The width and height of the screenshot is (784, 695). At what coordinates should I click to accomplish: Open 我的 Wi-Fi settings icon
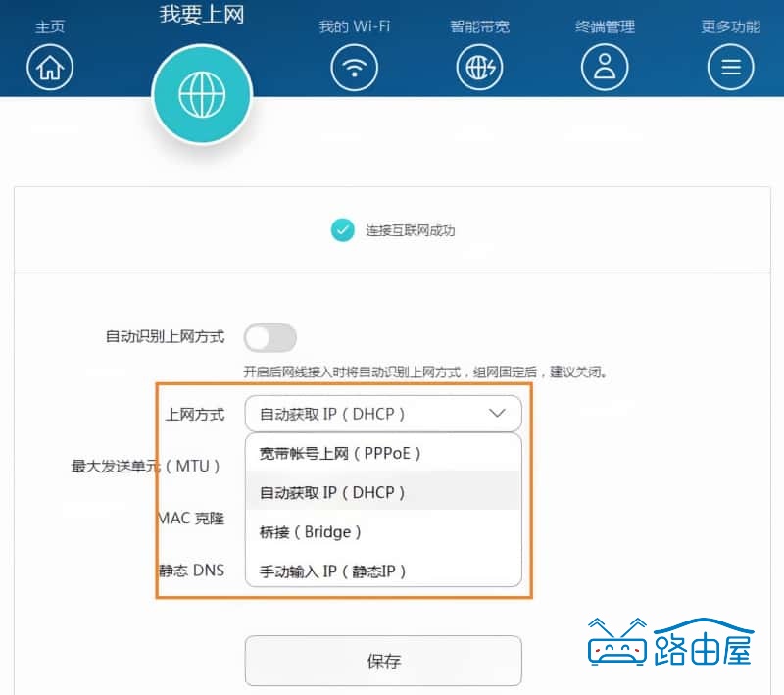click(x=354, y=68)
